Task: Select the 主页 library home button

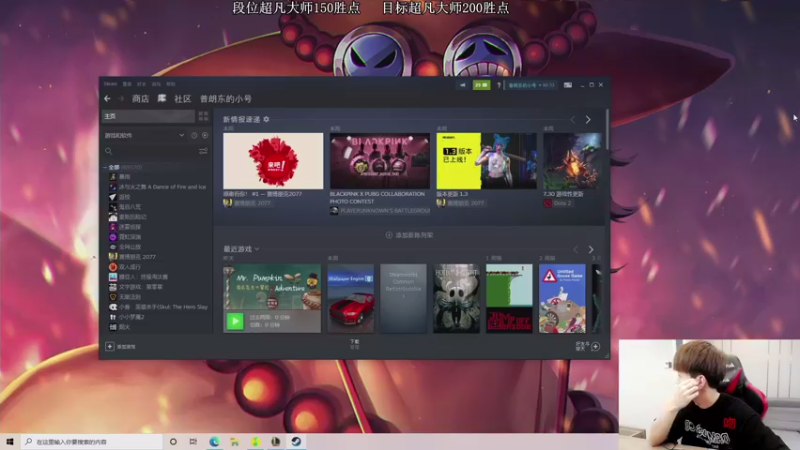Action: click(x=148, y=116)
